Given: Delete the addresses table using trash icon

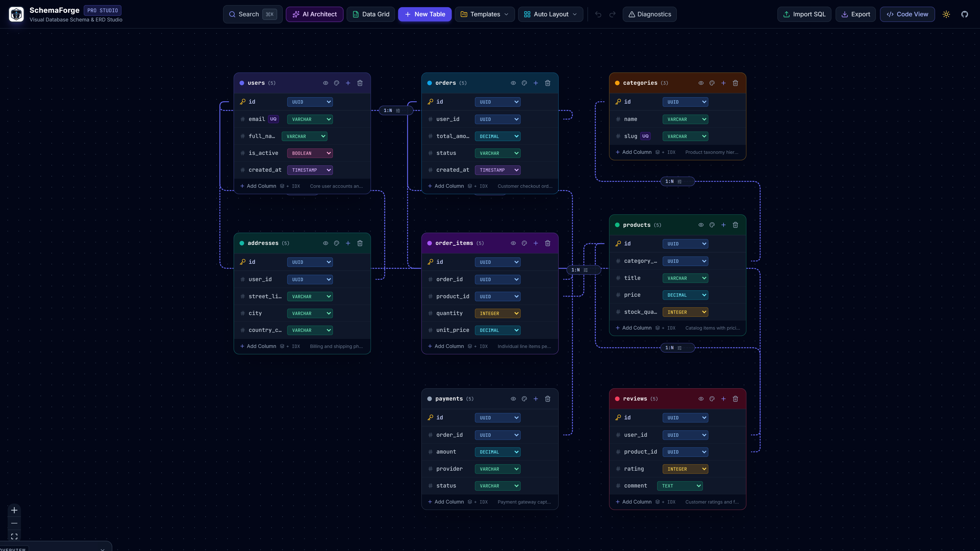Looking at the screenshot, I should pos(360,243).
